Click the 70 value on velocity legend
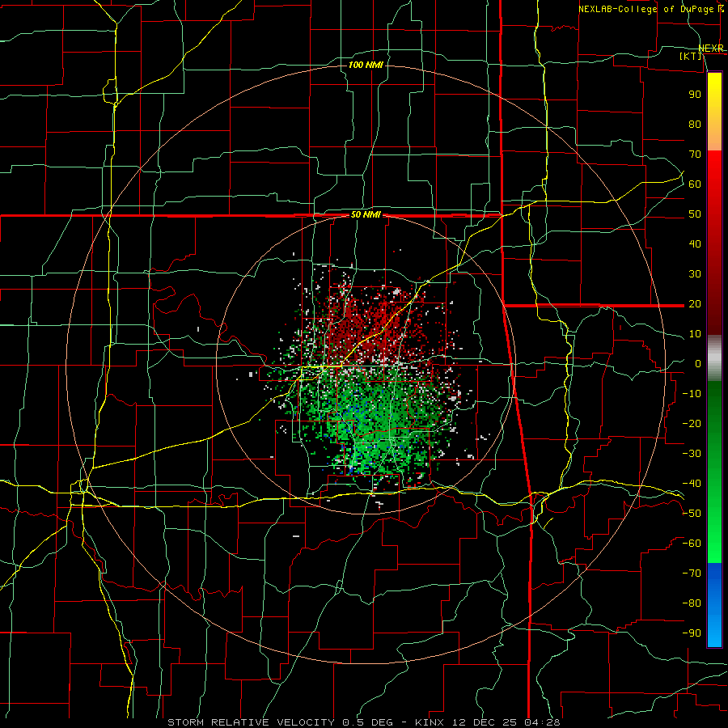Image resolution: width=728 pixels, height=728 pixels. click(695, 154)
